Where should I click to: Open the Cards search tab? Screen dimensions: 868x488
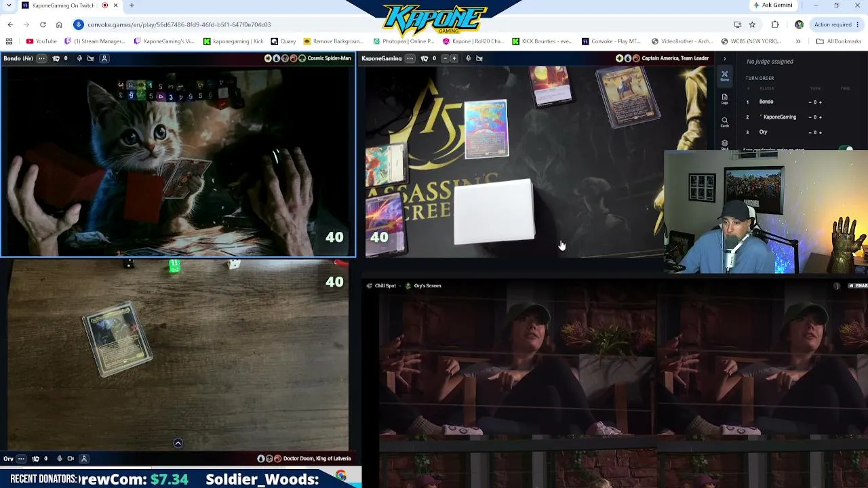(724, 122)
